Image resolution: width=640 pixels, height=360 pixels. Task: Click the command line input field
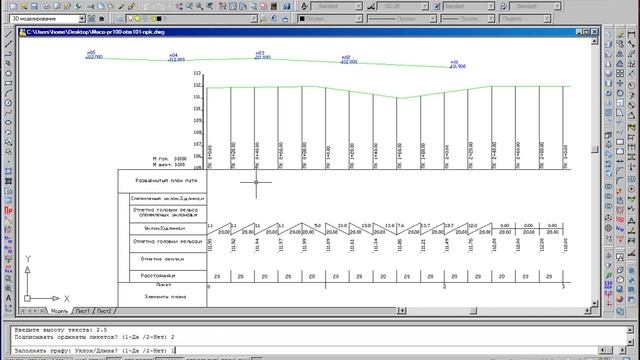(x=304, y=350)
